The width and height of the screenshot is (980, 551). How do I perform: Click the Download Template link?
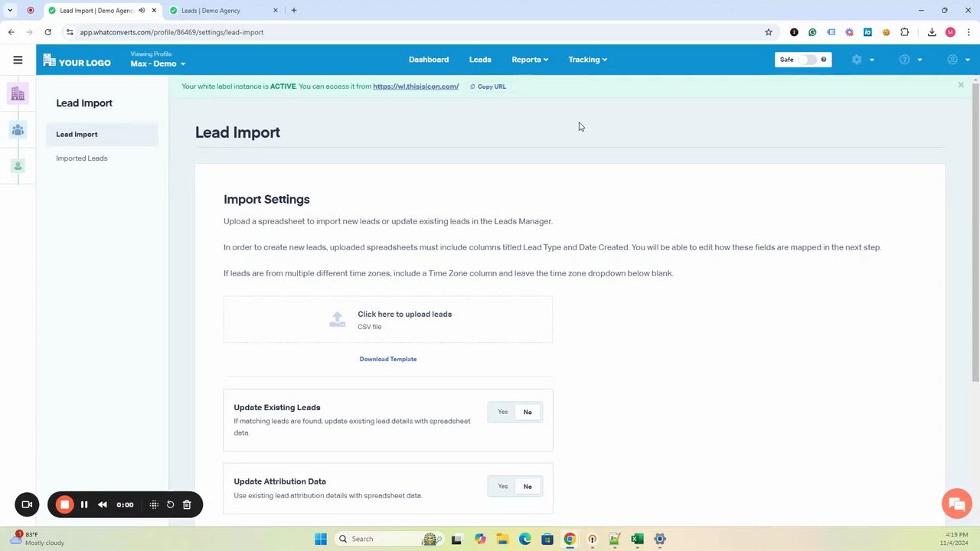(388, 359)
